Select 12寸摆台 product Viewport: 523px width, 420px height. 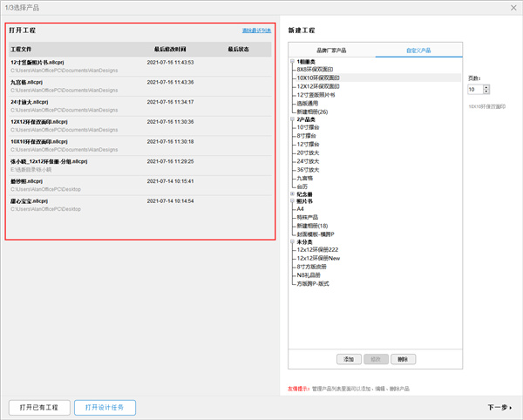click(x=308, y=145)
